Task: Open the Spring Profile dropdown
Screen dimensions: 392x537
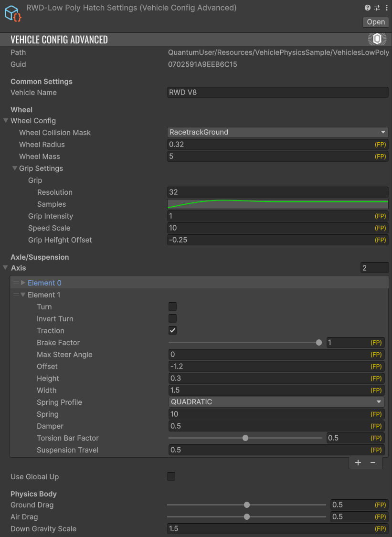Action: (x=277, y=402)
